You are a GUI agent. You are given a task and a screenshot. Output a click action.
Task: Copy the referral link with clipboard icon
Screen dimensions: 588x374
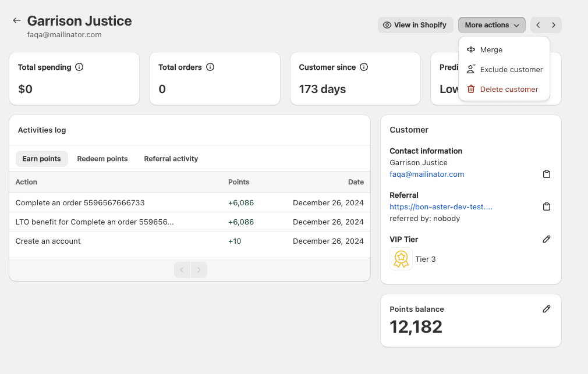pos(546,206)
